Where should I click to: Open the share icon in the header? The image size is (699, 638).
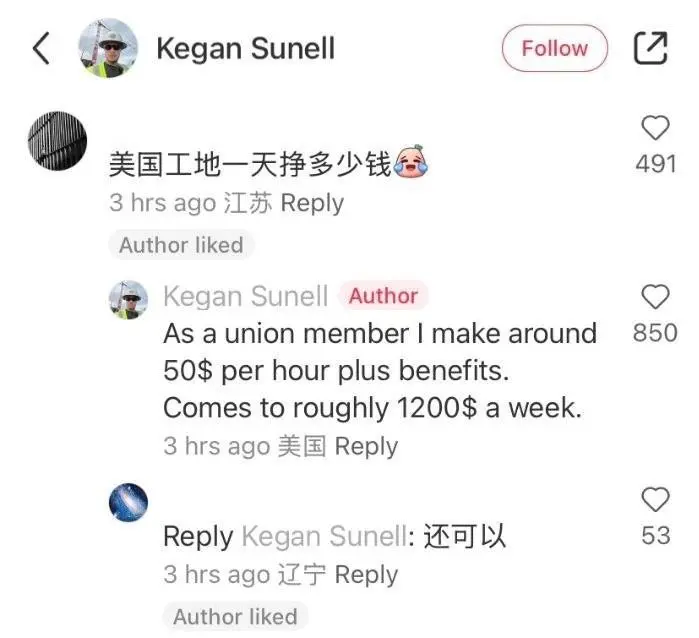click(650, 48)
